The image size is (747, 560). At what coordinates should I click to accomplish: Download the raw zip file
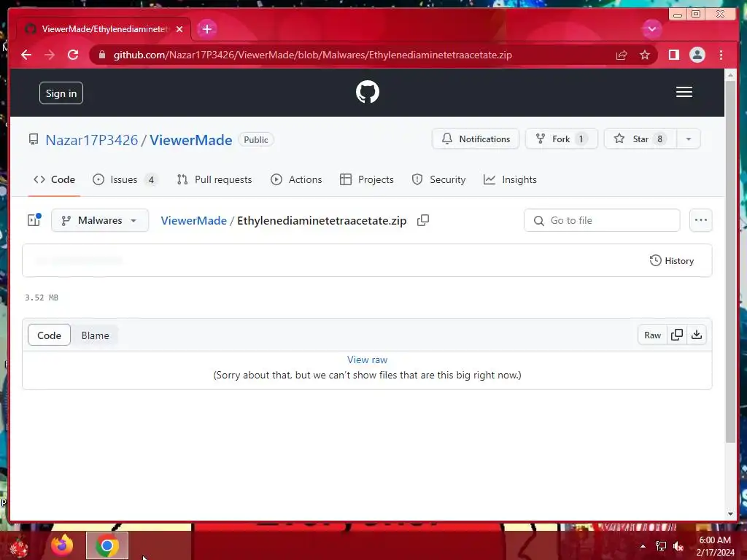[x=697, y=335]
